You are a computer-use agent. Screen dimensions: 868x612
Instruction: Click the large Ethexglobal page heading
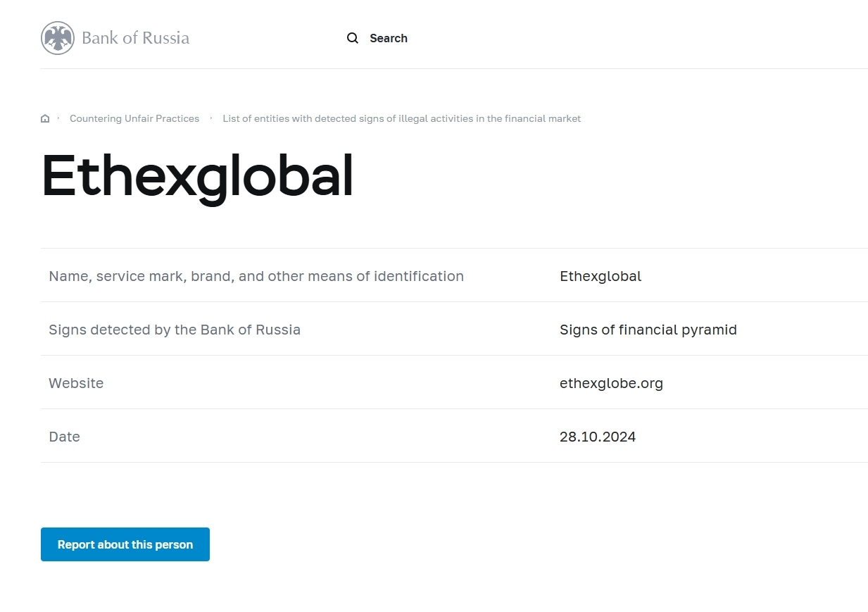click(x=197, y=176)
